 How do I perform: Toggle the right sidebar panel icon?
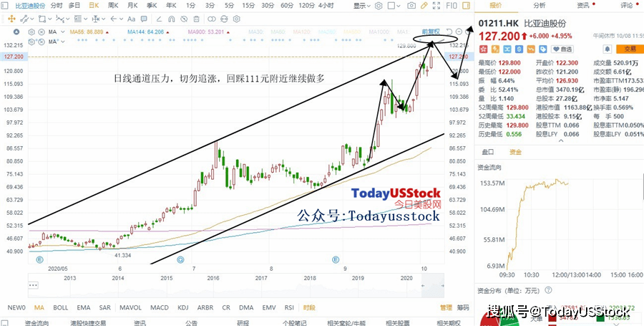pos(466,6)
